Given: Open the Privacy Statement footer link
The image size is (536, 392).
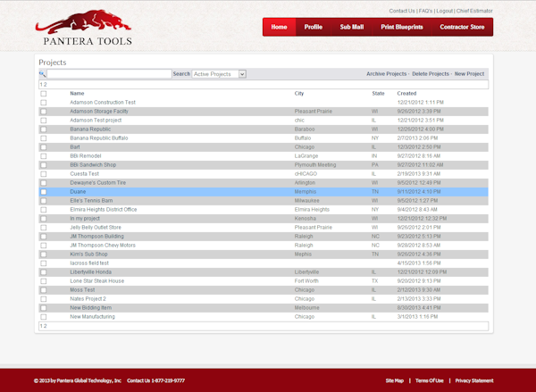Looking at the screenshot, I should [x=474, y=380].
